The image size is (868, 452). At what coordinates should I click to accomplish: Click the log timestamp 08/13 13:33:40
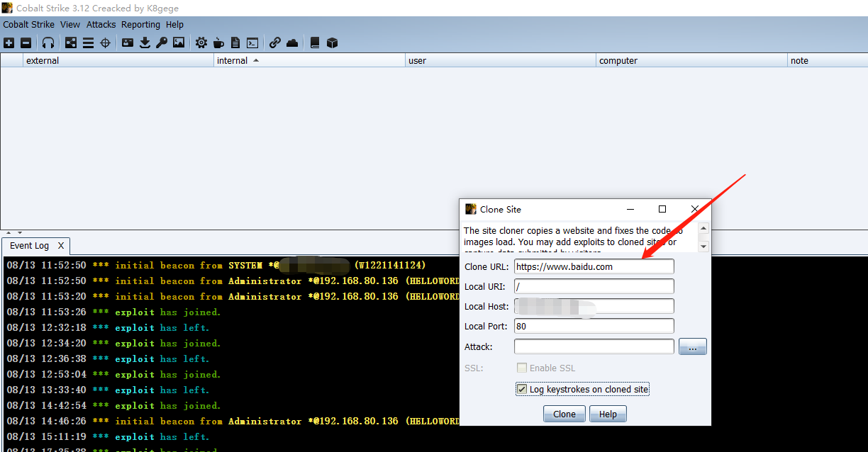coord(46,390)
